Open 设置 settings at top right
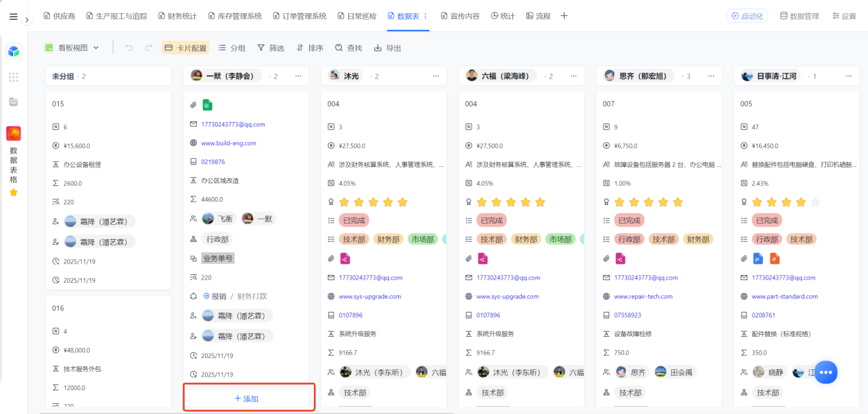The image size is (868, 414). pyautogui.click(x=844, y=16)
